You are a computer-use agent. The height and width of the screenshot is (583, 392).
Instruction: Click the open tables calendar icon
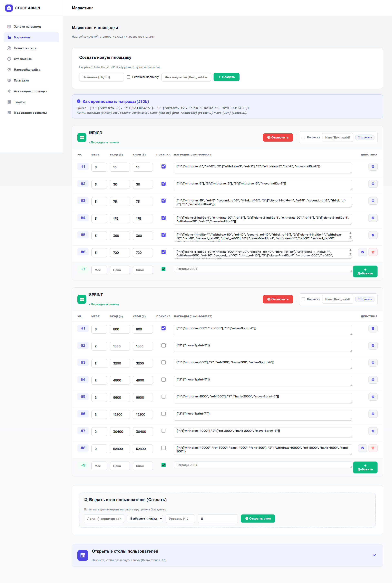82,555
